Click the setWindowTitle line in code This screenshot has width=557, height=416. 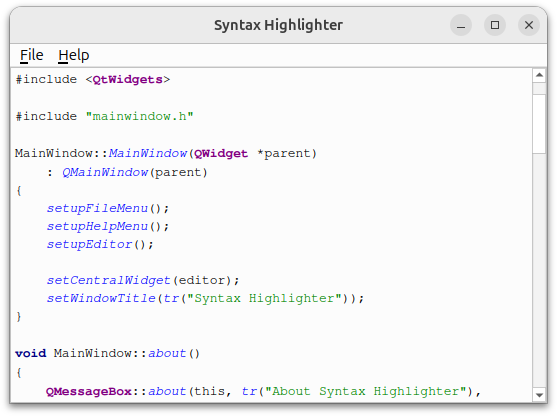[205, 298]
